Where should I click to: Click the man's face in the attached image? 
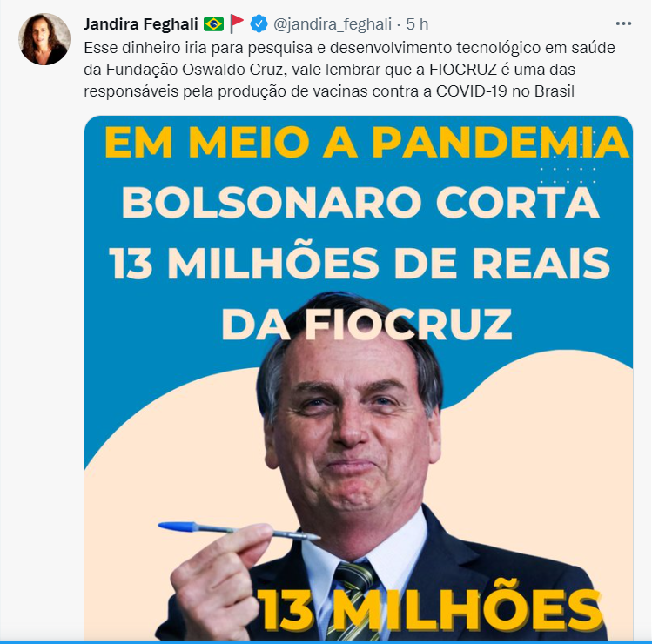click(353, 433)
